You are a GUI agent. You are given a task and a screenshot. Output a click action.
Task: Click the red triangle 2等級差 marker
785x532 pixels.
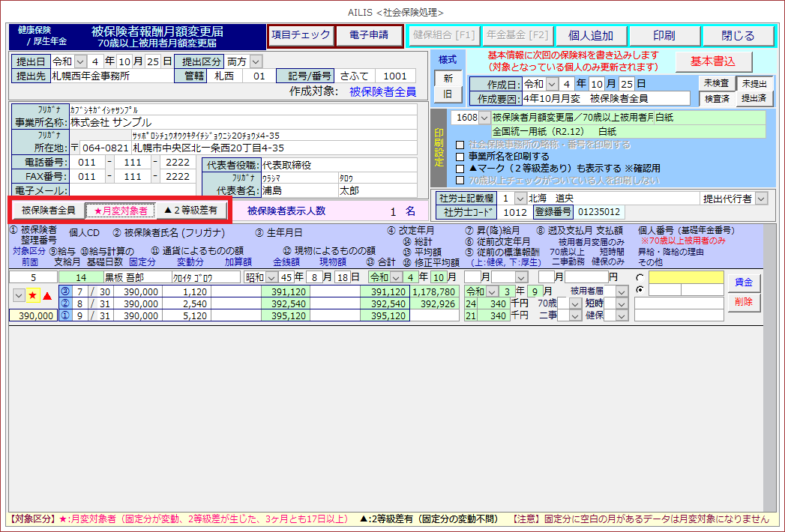(x=46, y=296)
